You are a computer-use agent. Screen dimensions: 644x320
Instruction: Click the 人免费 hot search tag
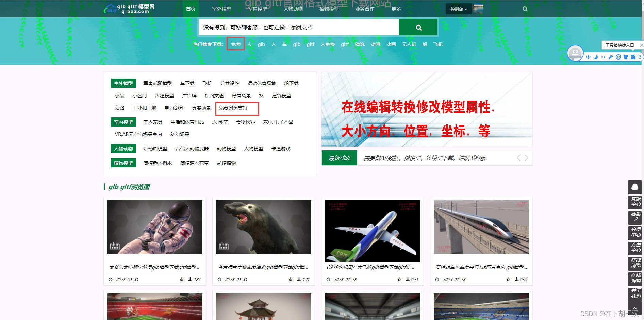click(328, 44)
